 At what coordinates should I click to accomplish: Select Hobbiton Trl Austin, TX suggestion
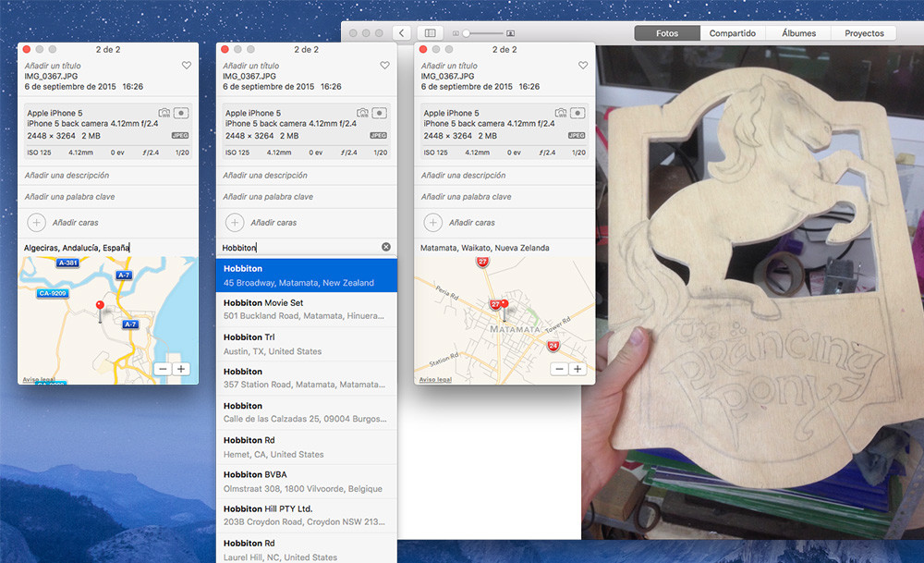click(307, 344)
